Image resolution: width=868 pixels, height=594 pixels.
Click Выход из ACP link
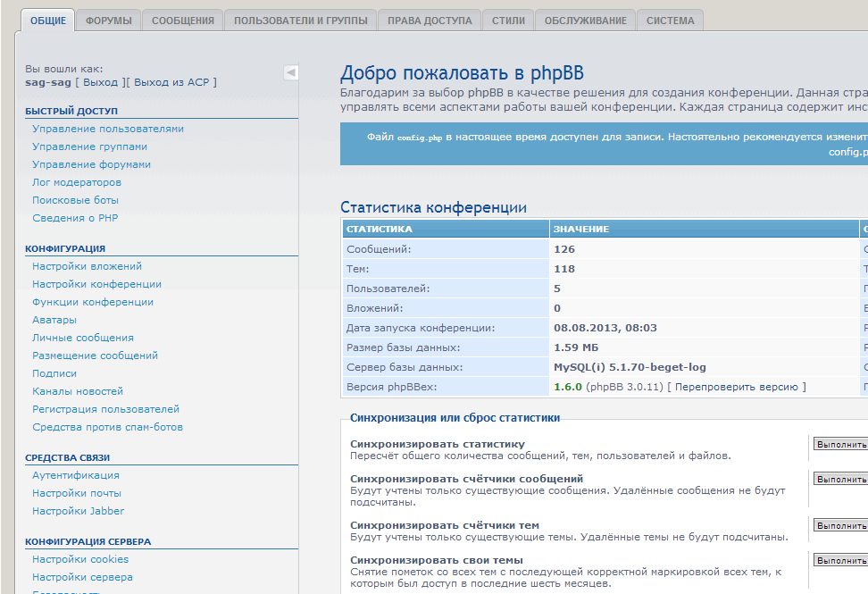tap(172, 82)
